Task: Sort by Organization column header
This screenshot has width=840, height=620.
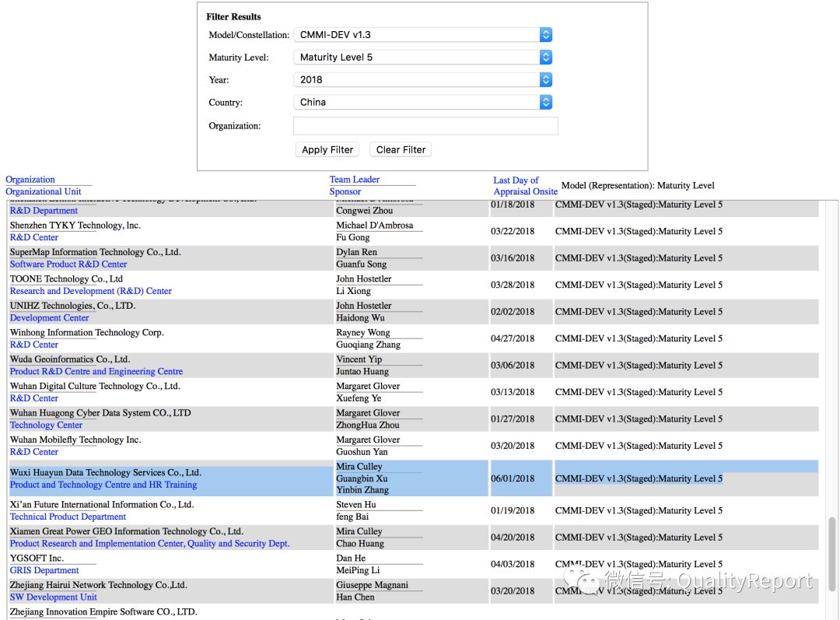Action: point(30,180)
